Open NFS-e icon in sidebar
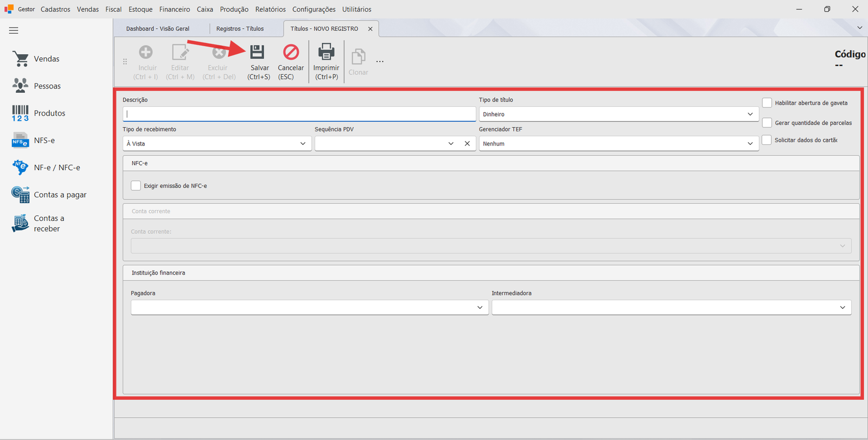This screenshot has width=868, height=440. (20, 141)
